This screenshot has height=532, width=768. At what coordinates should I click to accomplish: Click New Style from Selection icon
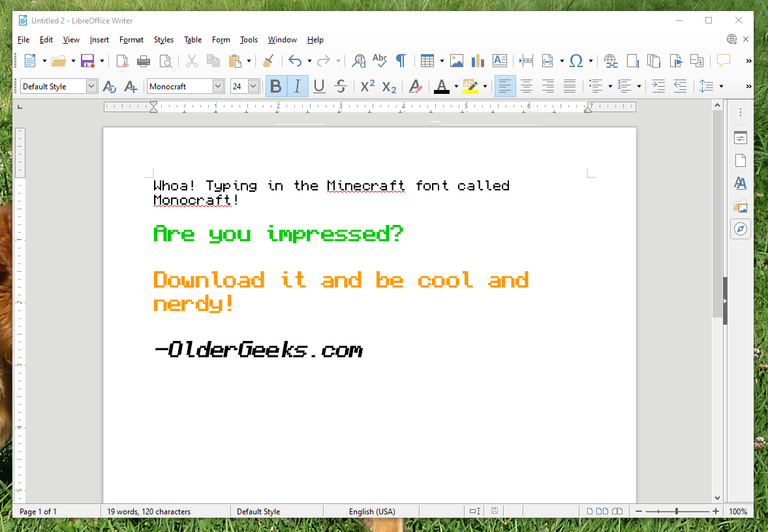click(131, 87)
